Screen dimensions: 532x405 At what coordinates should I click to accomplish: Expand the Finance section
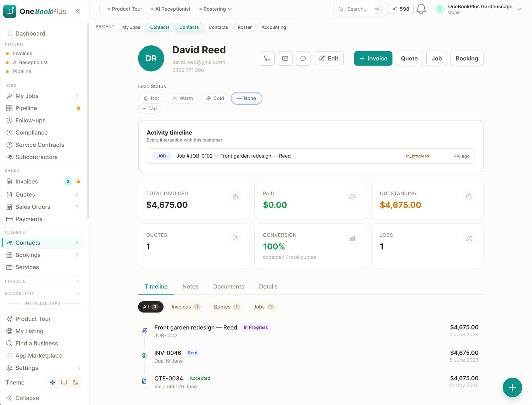43,281
